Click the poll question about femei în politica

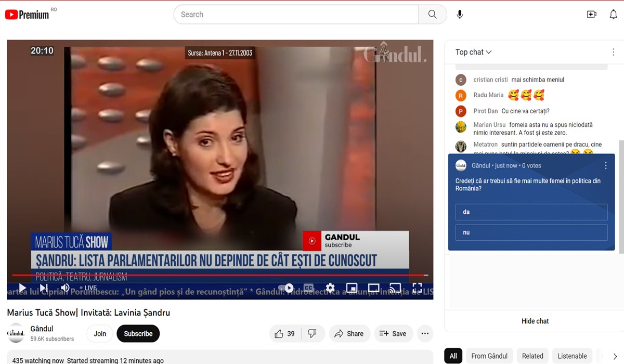528,185
